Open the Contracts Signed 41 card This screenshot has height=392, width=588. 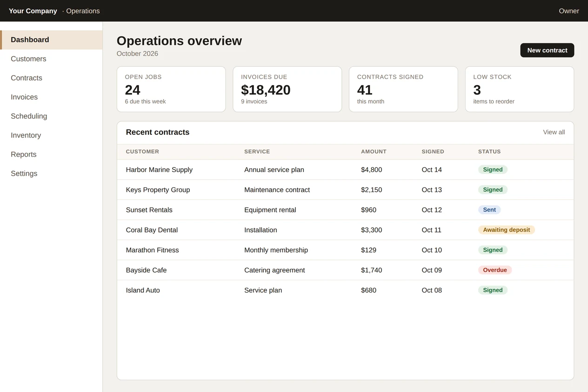pyautogui.click(x=403, y=89)
